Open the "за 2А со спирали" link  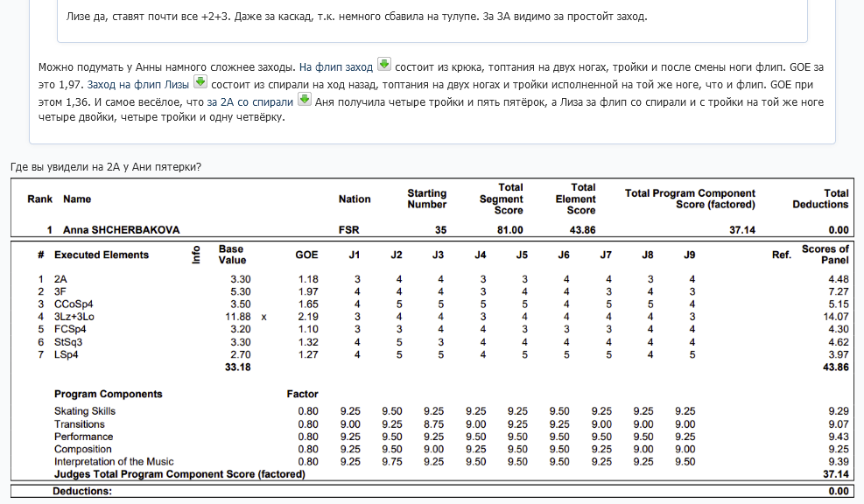[x=249, y=102]
